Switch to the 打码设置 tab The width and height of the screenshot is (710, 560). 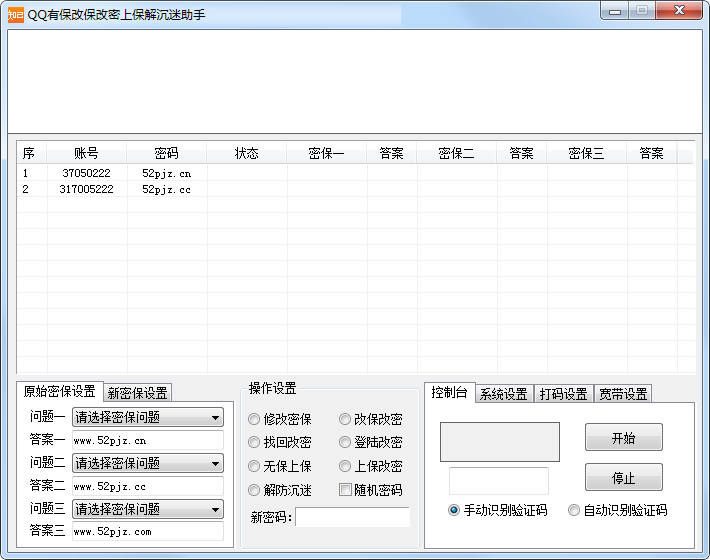point(563,394)
